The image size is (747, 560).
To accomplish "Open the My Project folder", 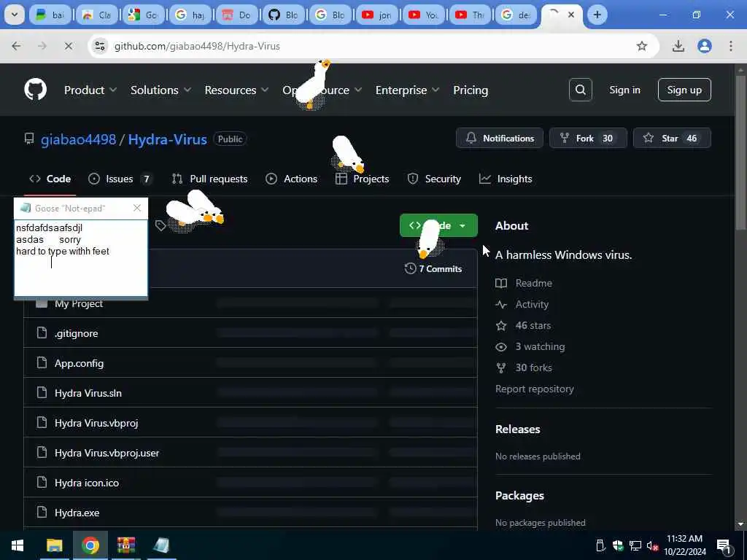I will click(x=79, y=303).
